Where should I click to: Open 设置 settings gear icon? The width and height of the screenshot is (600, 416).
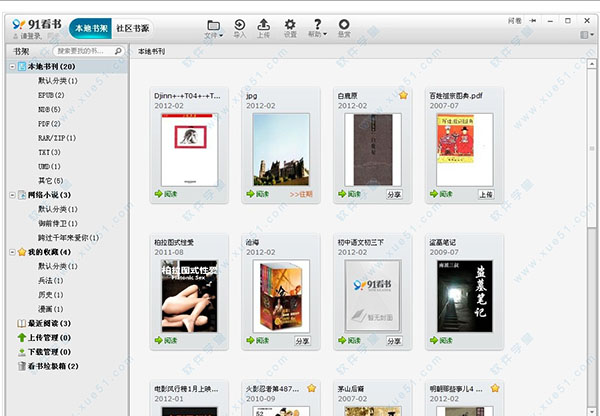pyautogui.click(x=290, y=29)
